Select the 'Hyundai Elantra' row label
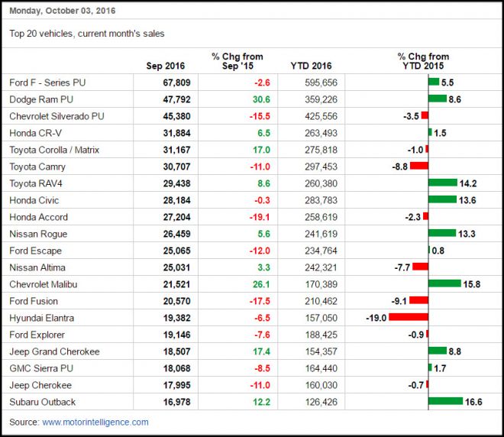 click(41, 318)
